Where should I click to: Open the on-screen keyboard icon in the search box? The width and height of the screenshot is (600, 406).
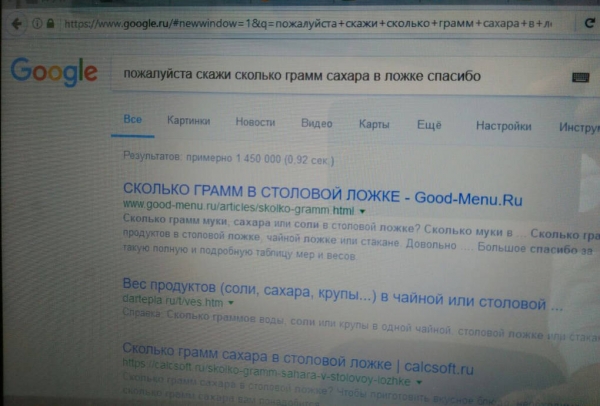point(580,78)
